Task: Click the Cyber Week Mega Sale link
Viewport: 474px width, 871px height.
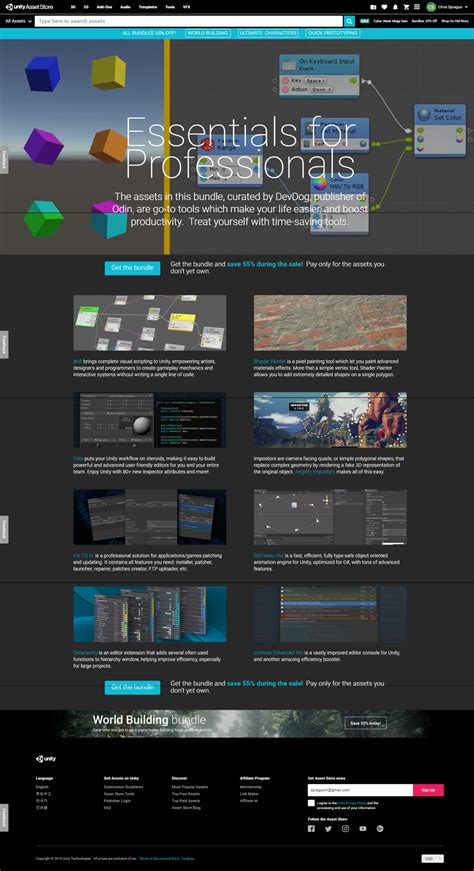Action: (x=391, y=21)
